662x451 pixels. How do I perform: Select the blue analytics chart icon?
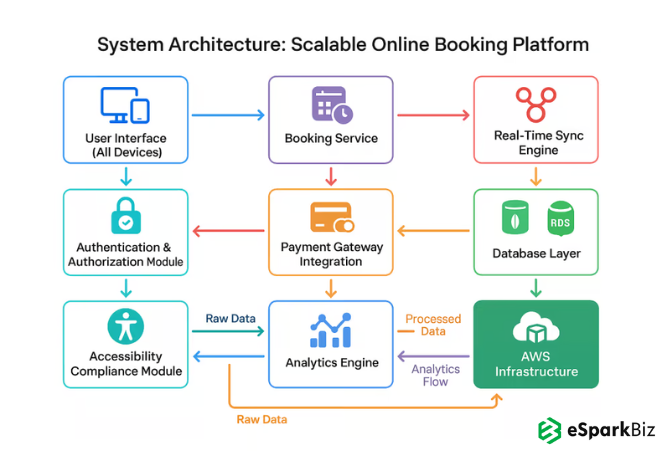pos(331,330)
